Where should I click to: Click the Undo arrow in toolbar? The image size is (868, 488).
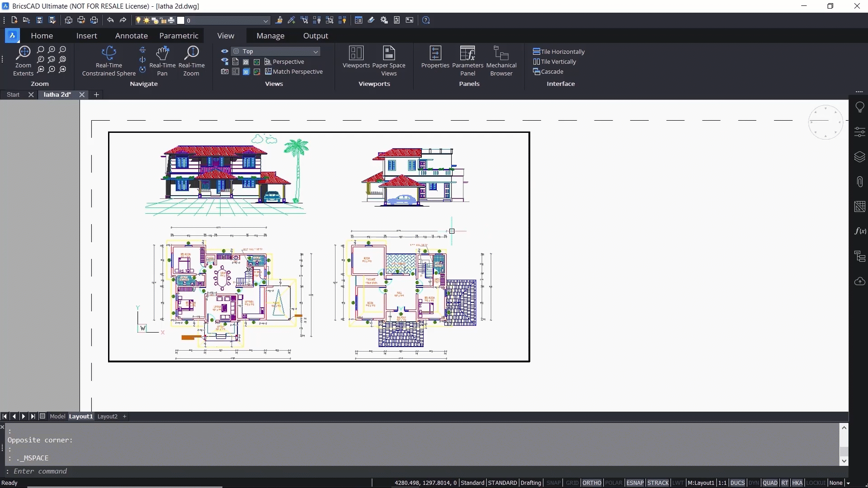click(110, 20)
